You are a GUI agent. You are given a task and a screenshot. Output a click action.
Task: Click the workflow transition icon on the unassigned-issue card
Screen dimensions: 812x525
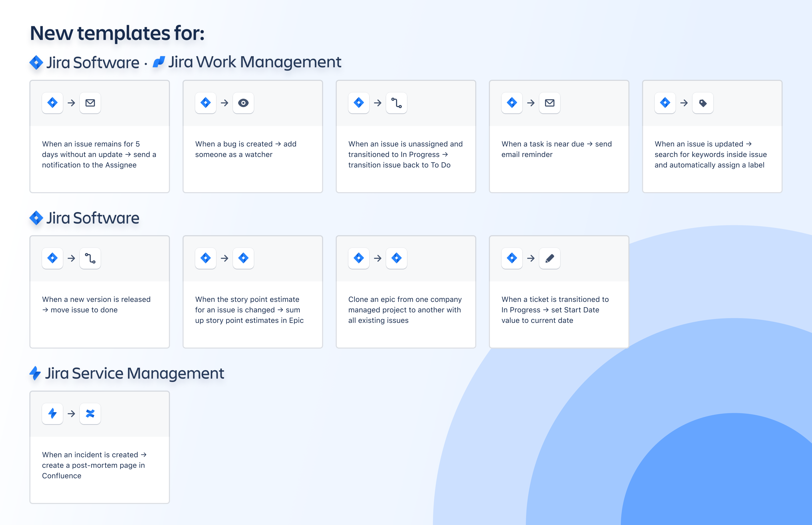[x=396, y=103]
